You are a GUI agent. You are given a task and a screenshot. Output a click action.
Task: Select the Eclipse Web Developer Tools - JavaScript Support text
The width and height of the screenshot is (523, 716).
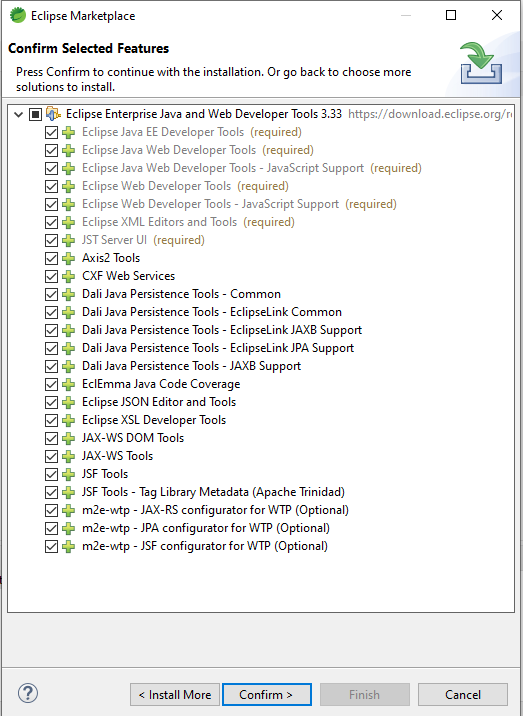(211, 204)
